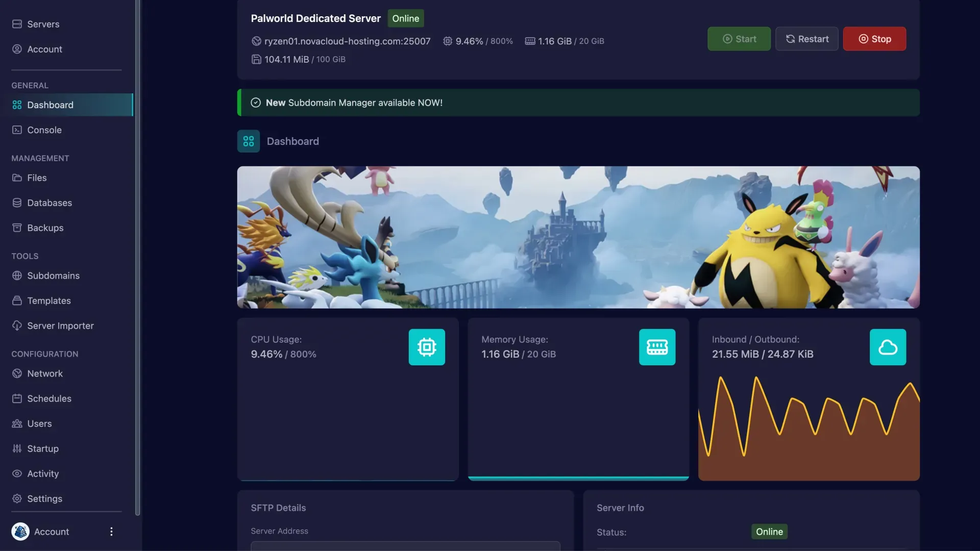The image size is (980, 551).
Task: Click the user avatar at sidebar bottom
Action: [20, 532]
